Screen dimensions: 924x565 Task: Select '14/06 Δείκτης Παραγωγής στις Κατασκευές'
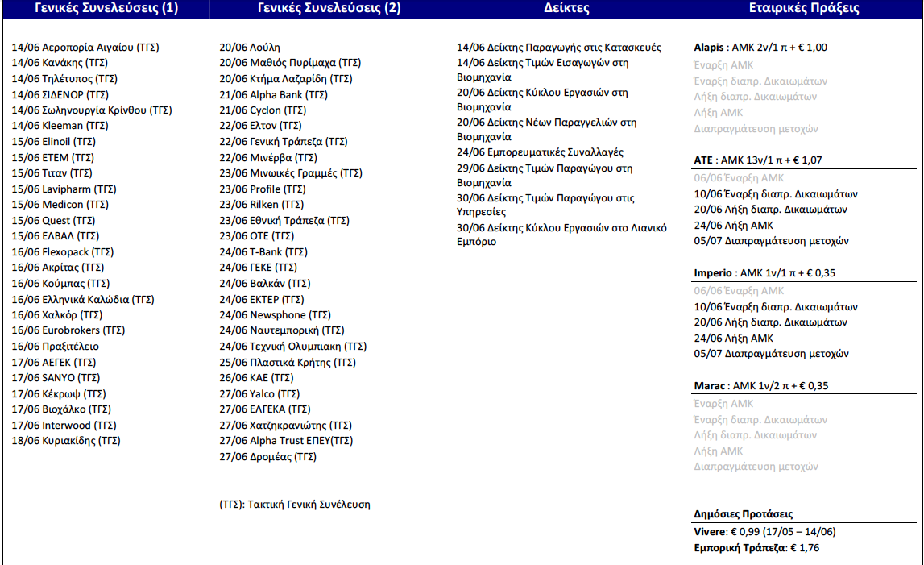(558, 48)
